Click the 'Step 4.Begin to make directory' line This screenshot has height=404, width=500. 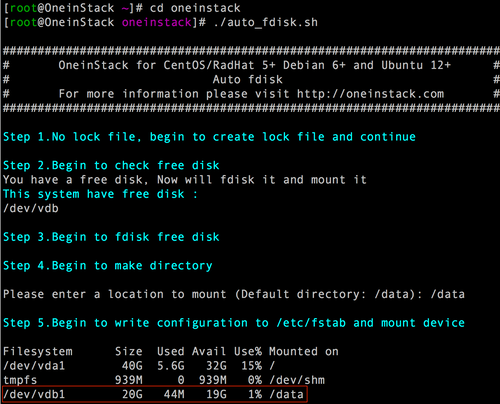point(108,266)
